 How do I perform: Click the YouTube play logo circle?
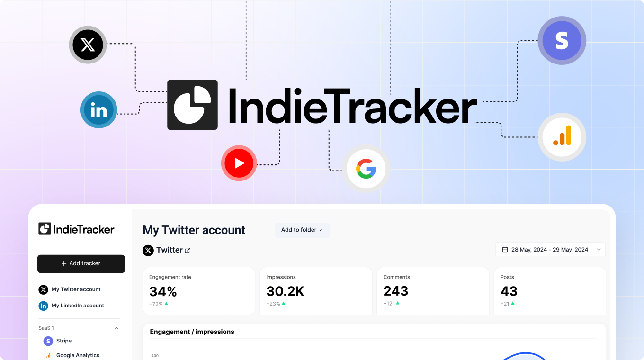(239, 163)
